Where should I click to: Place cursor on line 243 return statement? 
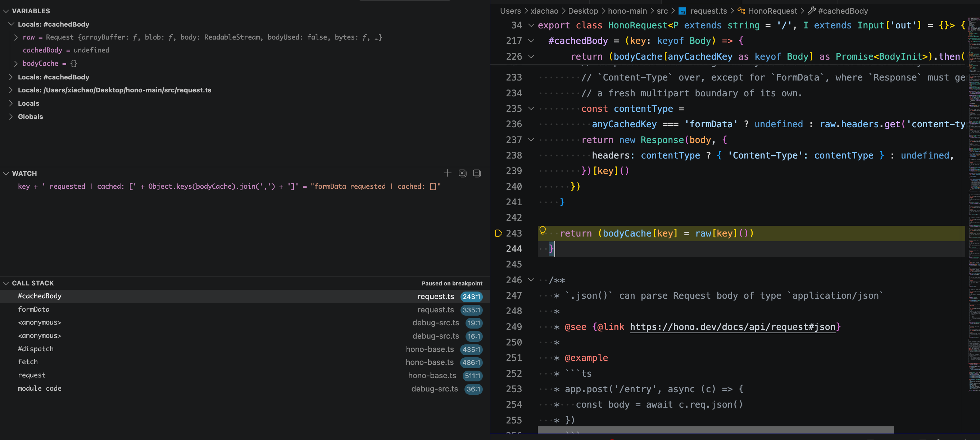[656, 234]
